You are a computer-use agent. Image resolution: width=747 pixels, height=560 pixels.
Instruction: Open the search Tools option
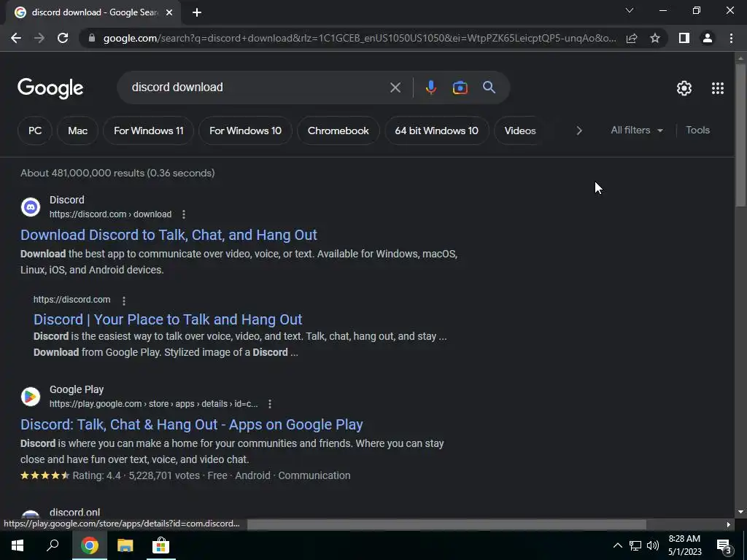point(697,130)
